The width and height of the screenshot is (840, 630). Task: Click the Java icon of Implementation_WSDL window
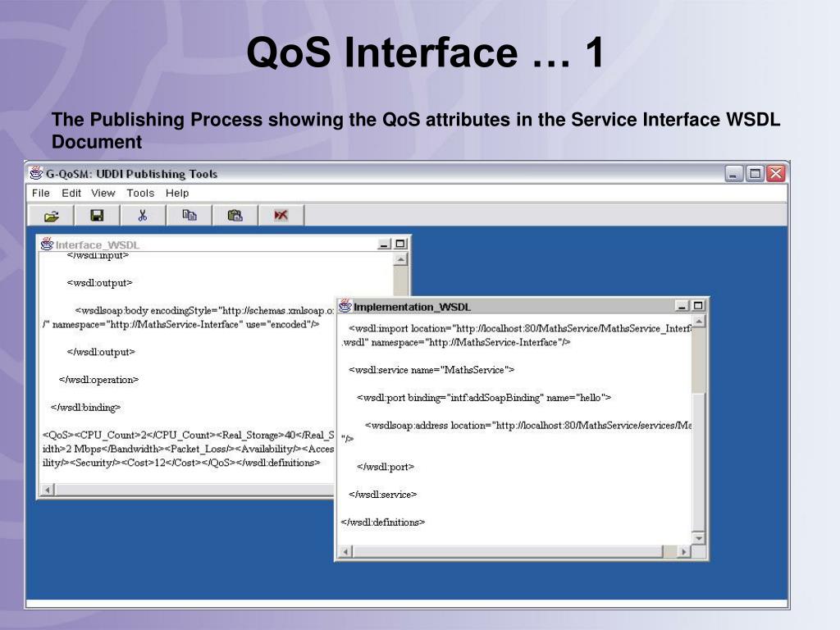[x=345, y=307]
